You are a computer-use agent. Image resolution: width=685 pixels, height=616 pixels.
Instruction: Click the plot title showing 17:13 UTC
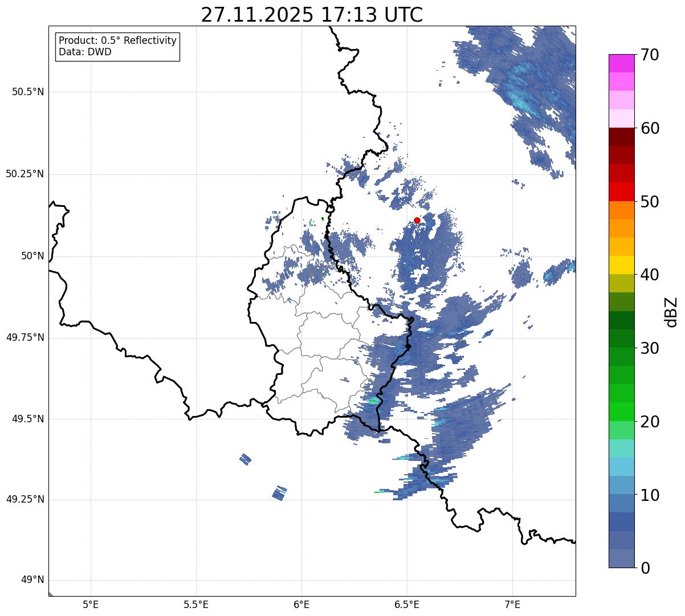(x=312, y=15)
